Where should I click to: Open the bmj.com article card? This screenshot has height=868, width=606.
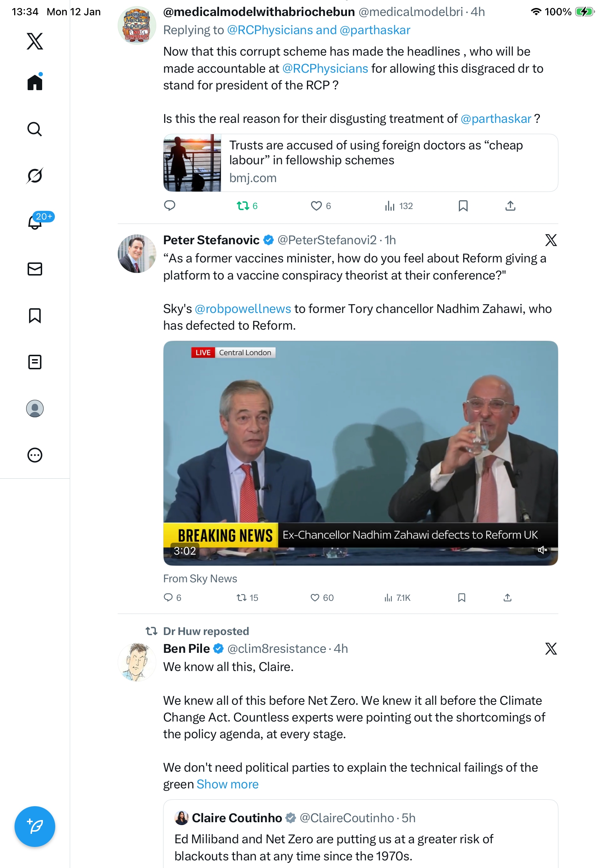360,162
